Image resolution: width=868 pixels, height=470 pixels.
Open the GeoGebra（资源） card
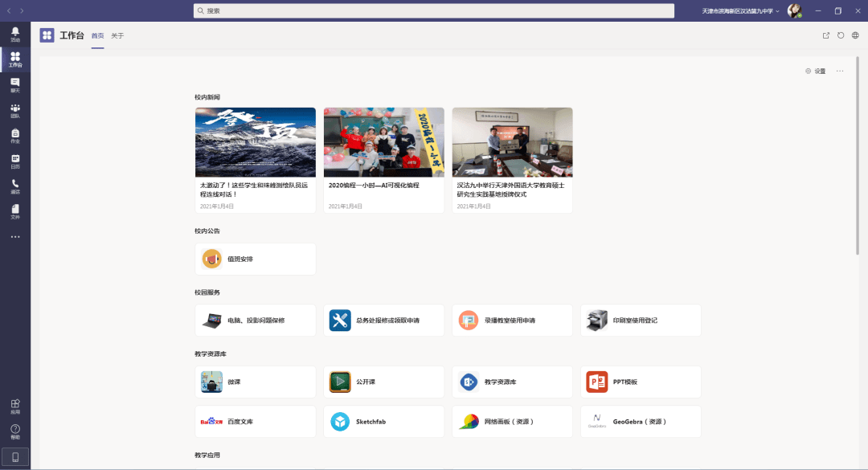click(641, 422)
